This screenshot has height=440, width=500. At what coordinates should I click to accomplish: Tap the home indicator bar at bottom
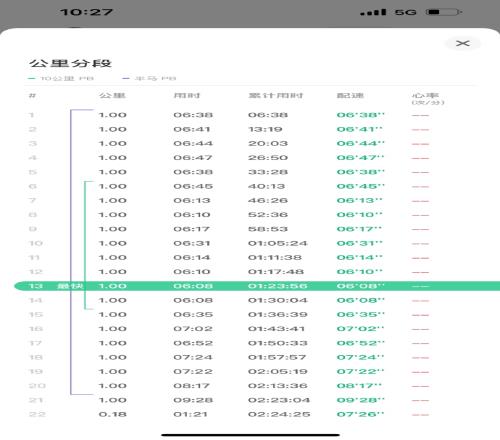coord(250,435)
